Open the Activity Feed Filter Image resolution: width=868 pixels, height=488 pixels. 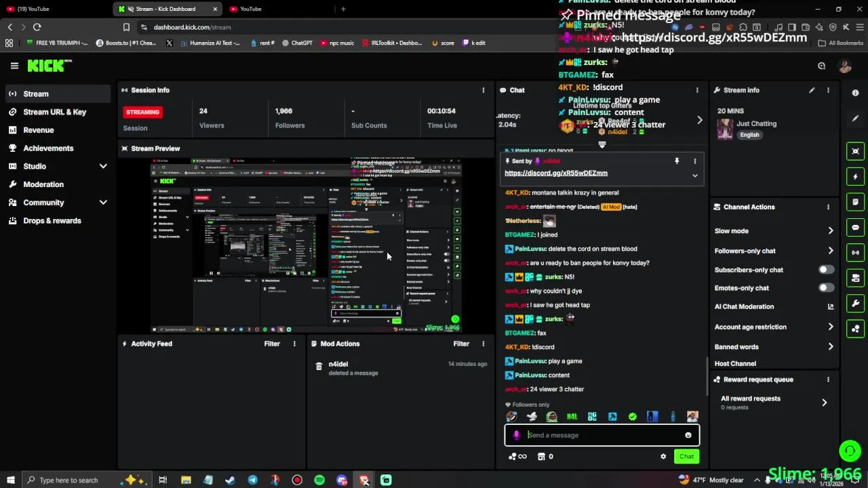[x=272, y=344]
